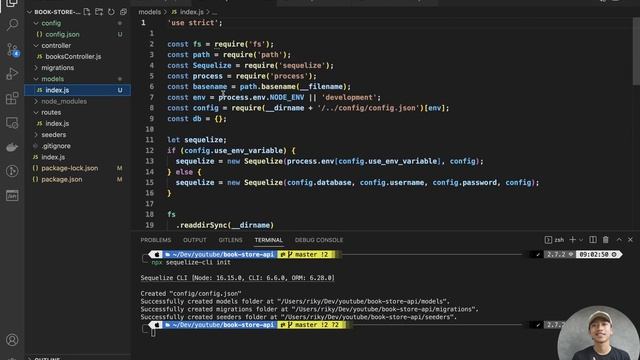Viewport: 640px width, 360px height.
Task: Close the bottom panel
Action: click(x=630, y=240)
